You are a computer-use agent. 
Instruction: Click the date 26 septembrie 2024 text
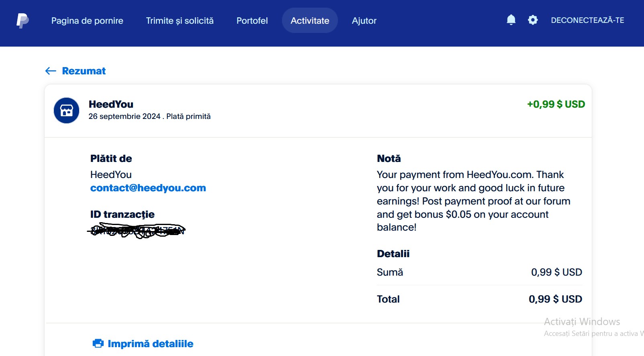tap(125, 117)
